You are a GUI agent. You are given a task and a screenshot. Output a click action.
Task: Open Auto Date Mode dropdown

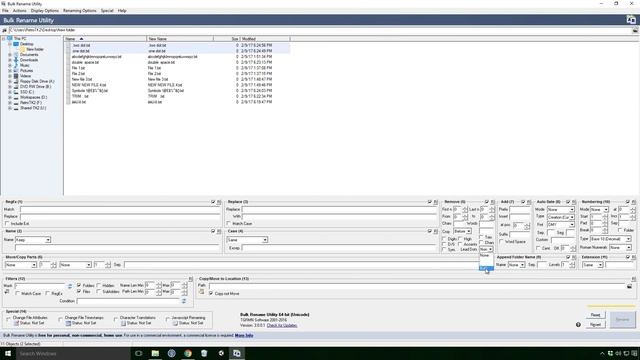point(560,209)
